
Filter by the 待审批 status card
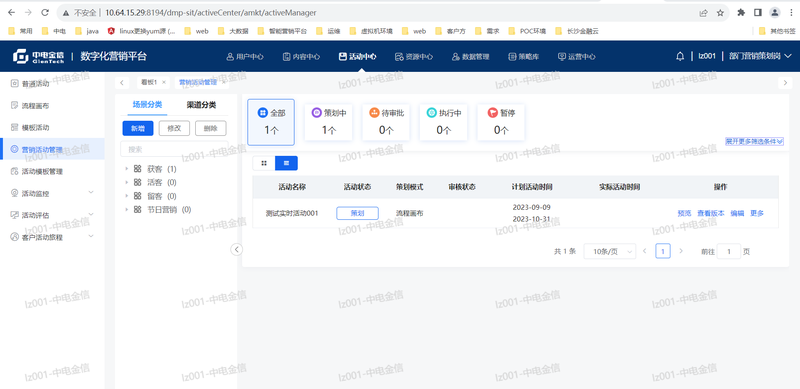pyautogui.click(x=386, y=122)
